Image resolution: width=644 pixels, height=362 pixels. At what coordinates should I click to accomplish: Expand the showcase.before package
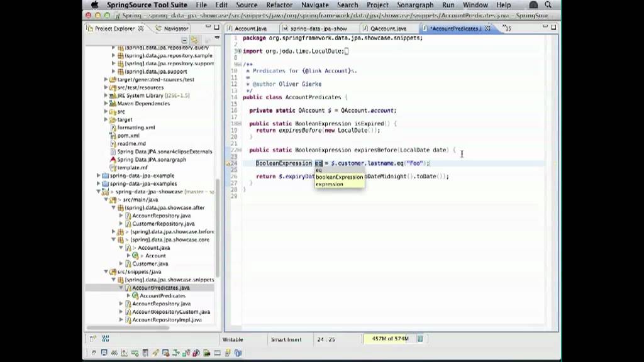(x=114, y=232)
